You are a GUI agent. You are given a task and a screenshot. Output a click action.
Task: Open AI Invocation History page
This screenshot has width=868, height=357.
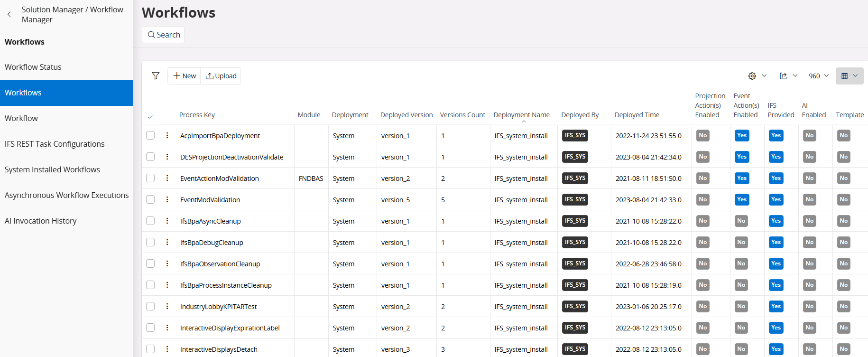(x=66, y=221)
